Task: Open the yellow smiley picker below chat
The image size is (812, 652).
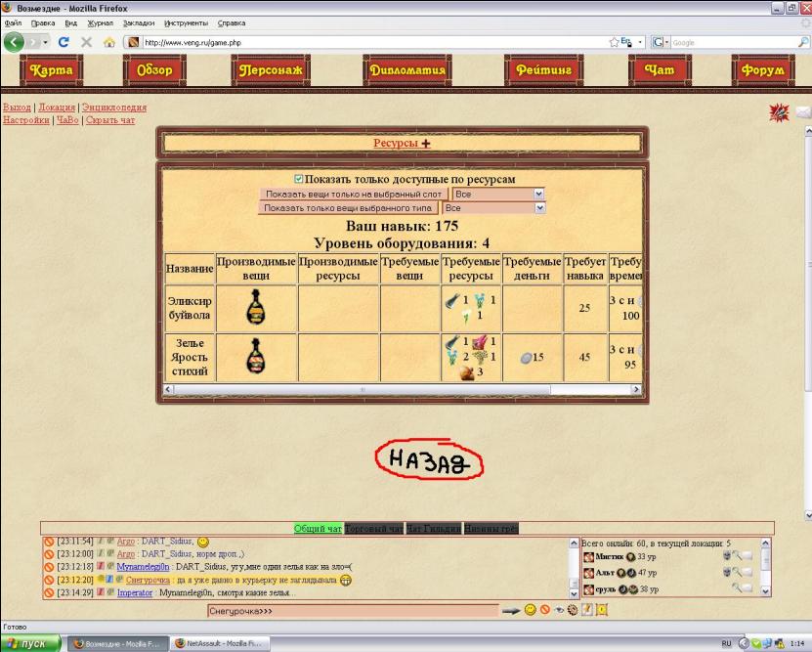Action: 531,610
